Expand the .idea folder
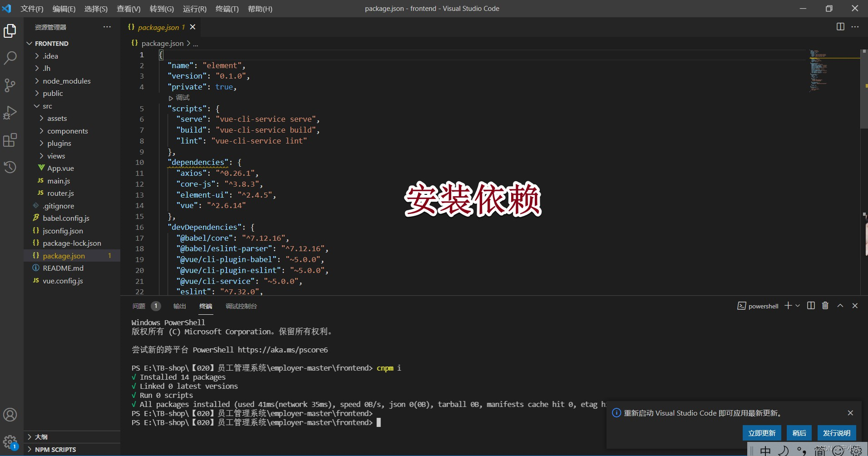 click(72, 56)
